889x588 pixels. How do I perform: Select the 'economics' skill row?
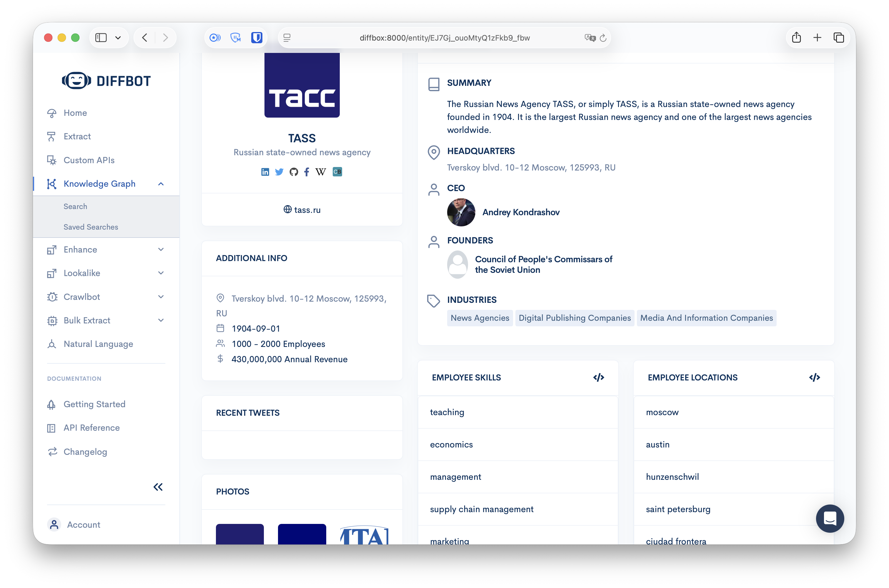(518, 444)
